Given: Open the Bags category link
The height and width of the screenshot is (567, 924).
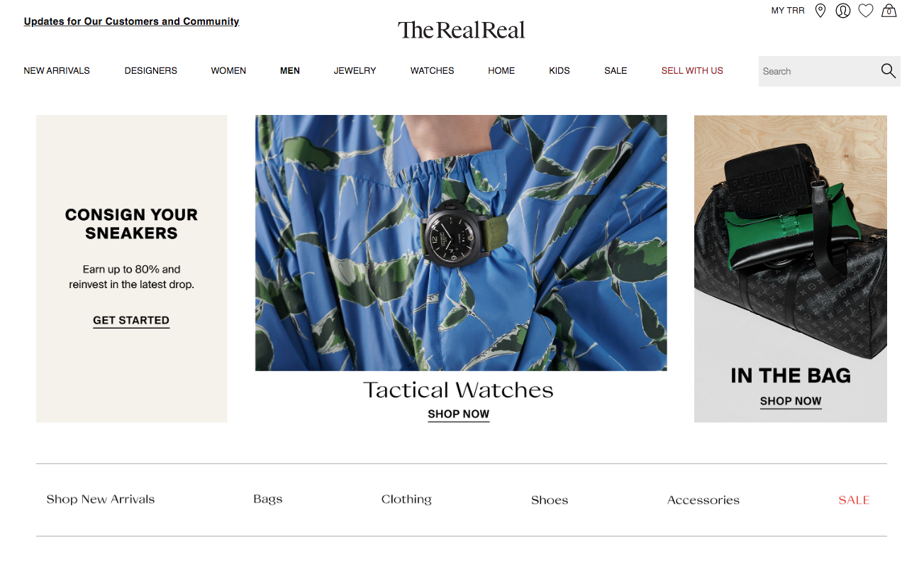Looking at the screenshot, I should tap(268, 500).
